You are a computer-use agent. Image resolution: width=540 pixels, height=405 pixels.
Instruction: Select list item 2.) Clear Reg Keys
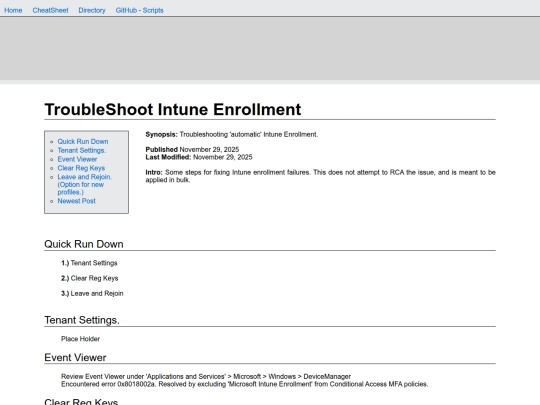[90, 278]
